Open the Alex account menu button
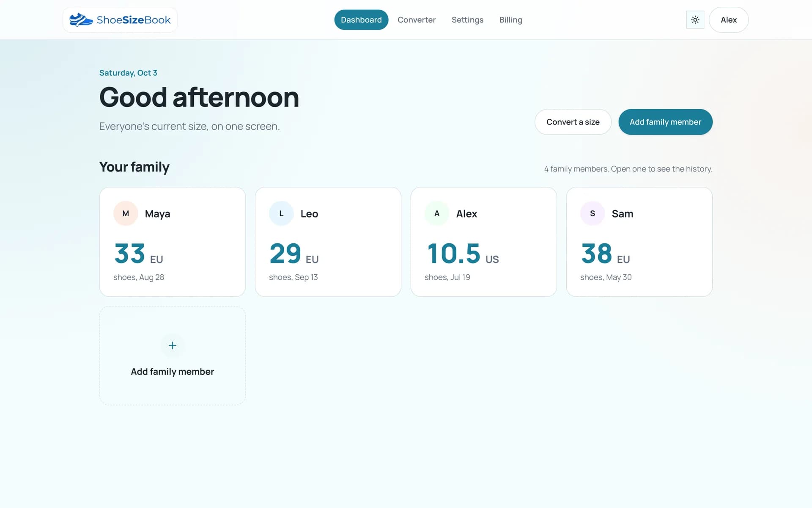This screenshot has width=812, height=508. point(728,20)
